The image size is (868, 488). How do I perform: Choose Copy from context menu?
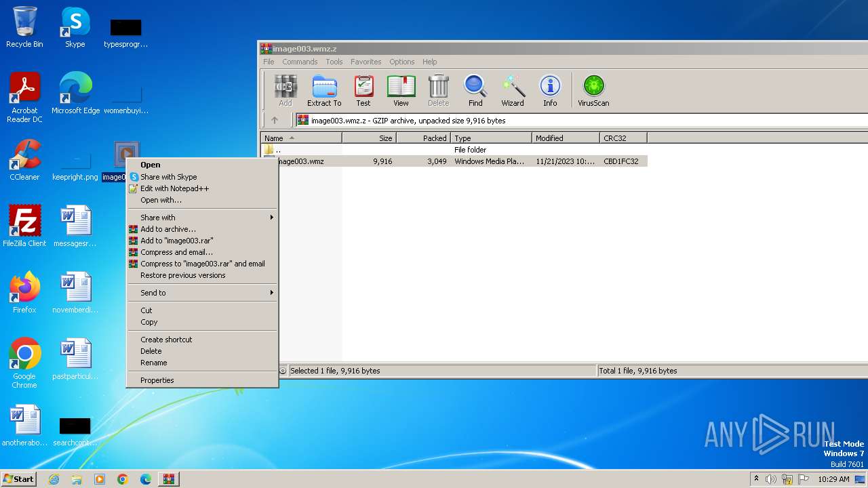point(202,322)
